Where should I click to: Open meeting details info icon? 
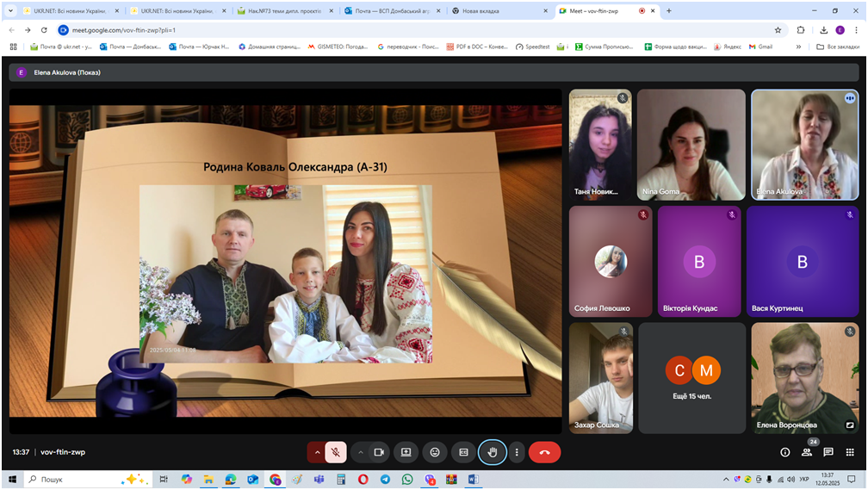point(785,452)
